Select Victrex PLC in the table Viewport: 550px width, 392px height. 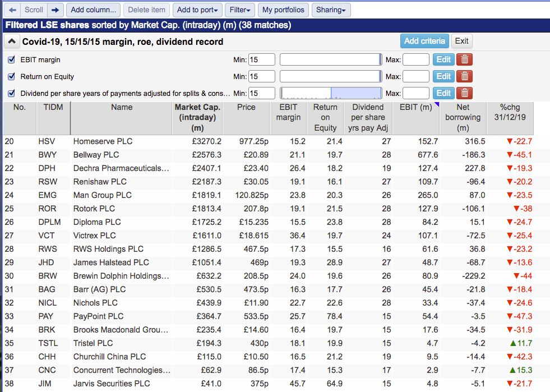click(94, 236)
